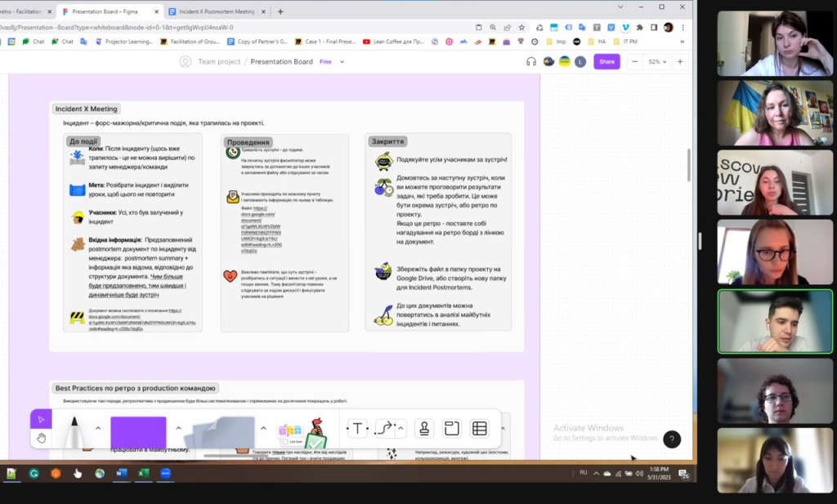Viewport: 837px width, 504px height.
Task: Select the 'До події' card header
Action: [x=83, y=141]
